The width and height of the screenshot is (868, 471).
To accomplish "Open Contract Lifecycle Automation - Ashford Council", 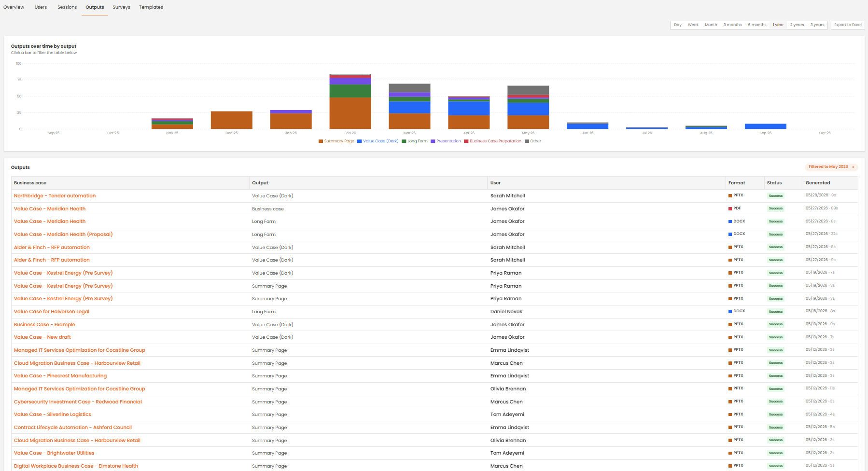I will (73, 427).
